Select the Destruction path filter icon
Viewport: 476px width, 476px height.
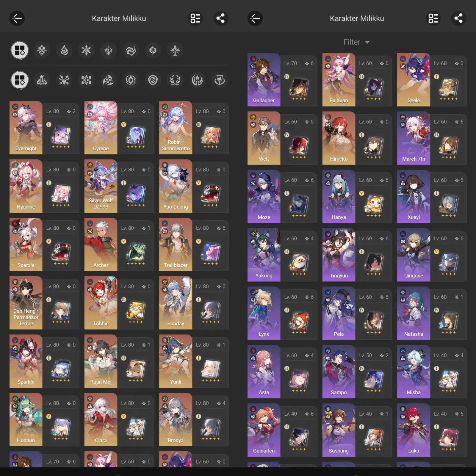point(42,80)
